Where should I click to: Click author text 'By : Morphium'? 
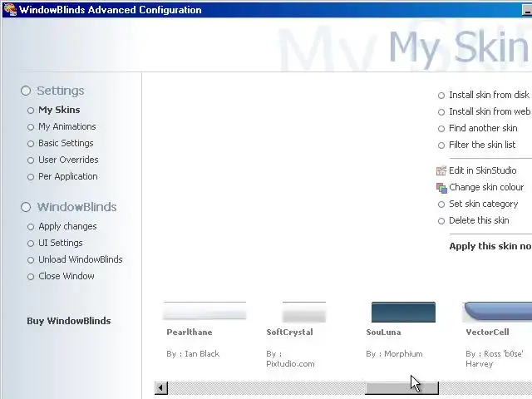point(394,354)
